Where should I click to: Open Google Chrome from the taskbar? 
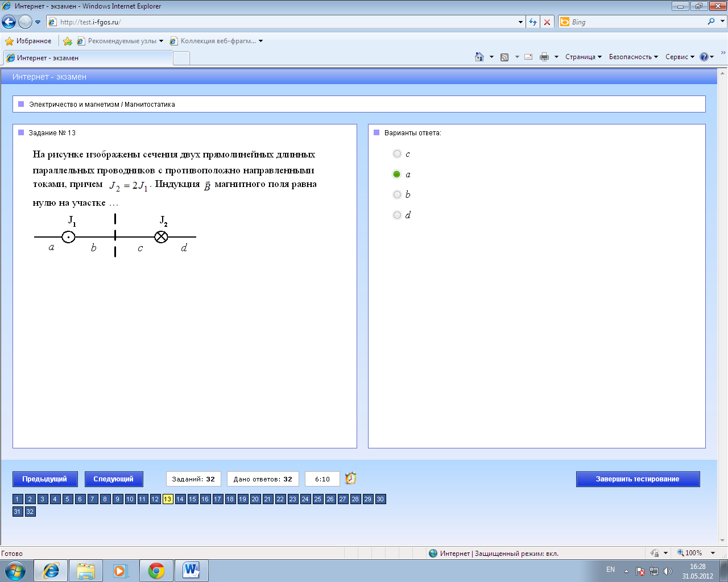click(x=156, y=571)
